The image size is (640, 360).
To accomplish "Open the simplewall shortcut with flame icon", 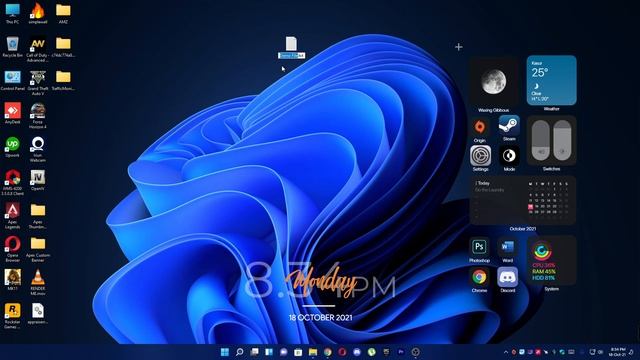I will point(38,13).
